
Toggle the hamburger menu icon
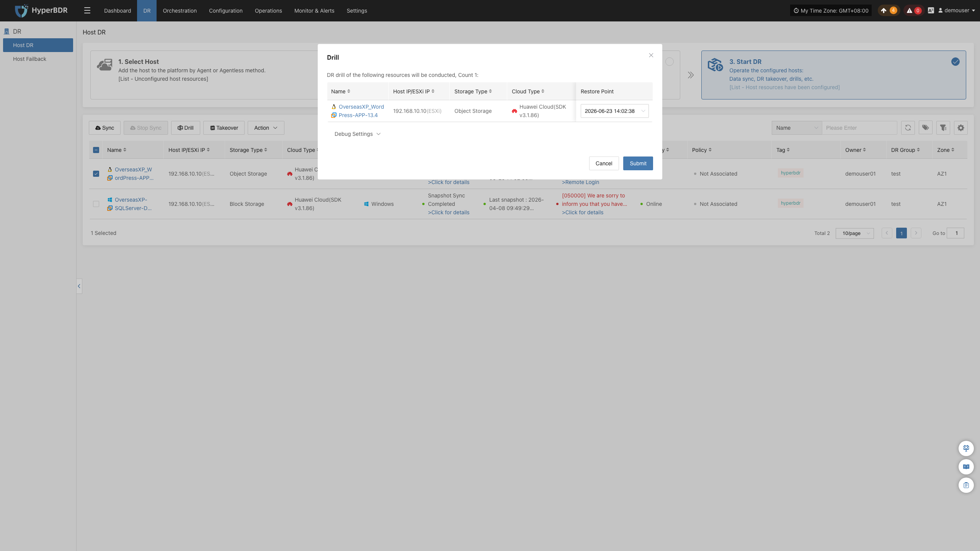click(87, 11)
